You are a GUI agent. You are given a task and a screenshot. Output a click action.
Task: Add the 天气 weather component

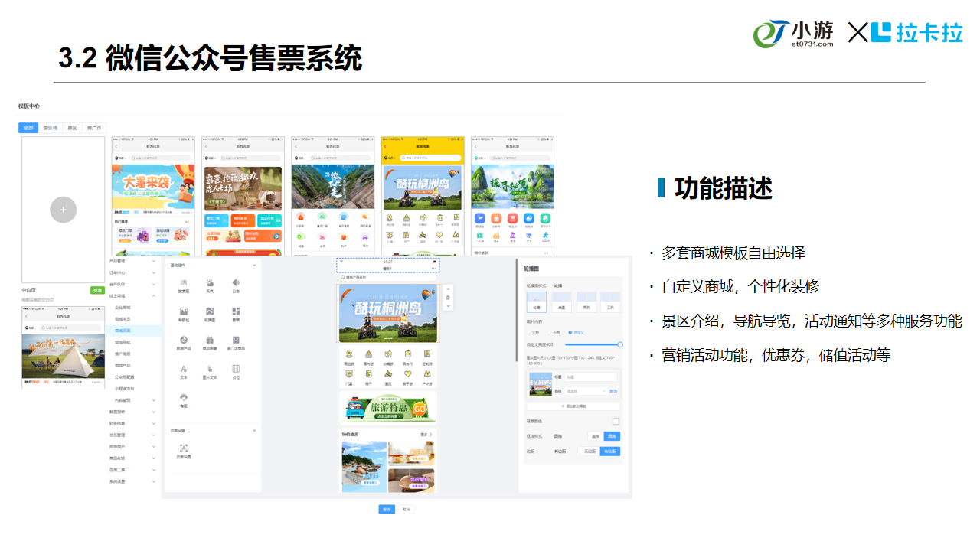(209, 285)
